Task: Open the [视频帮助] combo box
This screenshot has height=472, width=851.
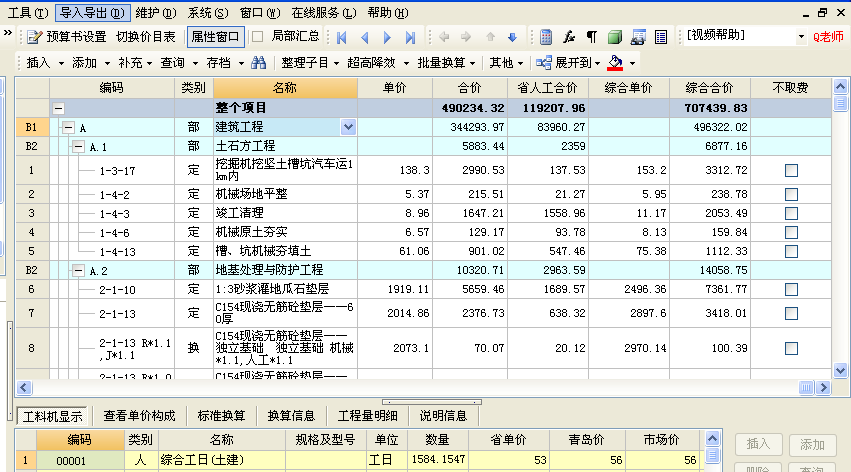Action: pos(801,37)
